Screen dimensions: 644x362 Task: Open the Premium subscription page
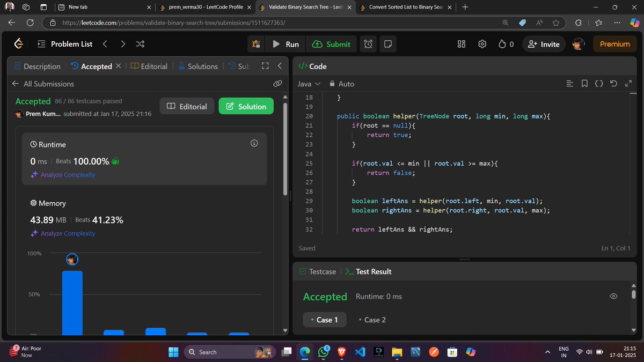(x=615, y=44)
